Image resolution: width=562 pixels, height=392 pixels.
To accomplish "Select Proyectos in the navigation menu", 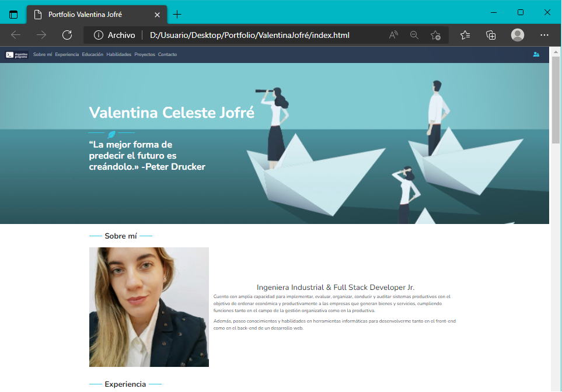I will pos(144,54).
